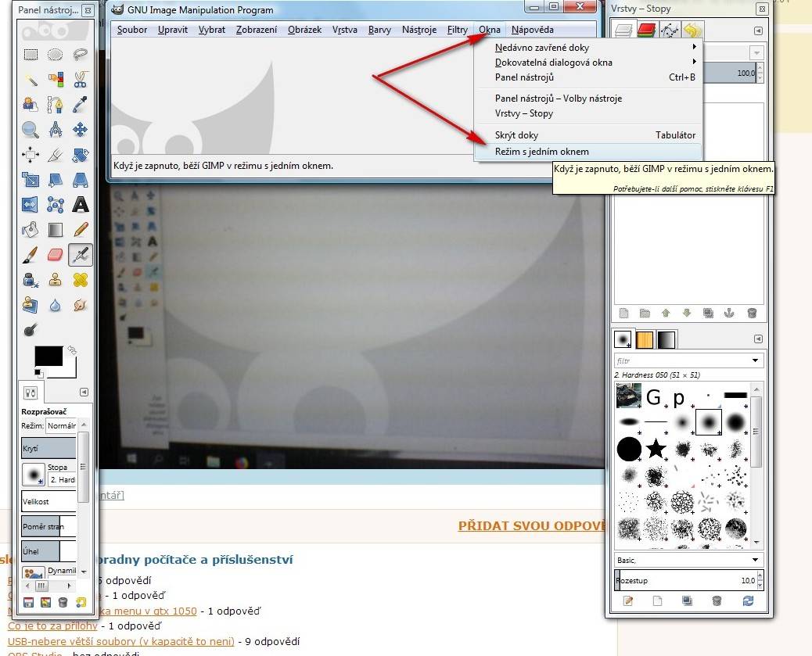The image size is (812, 656).
Task: Select the Free Select lasso tool
Action: click(x=81, y=55)
